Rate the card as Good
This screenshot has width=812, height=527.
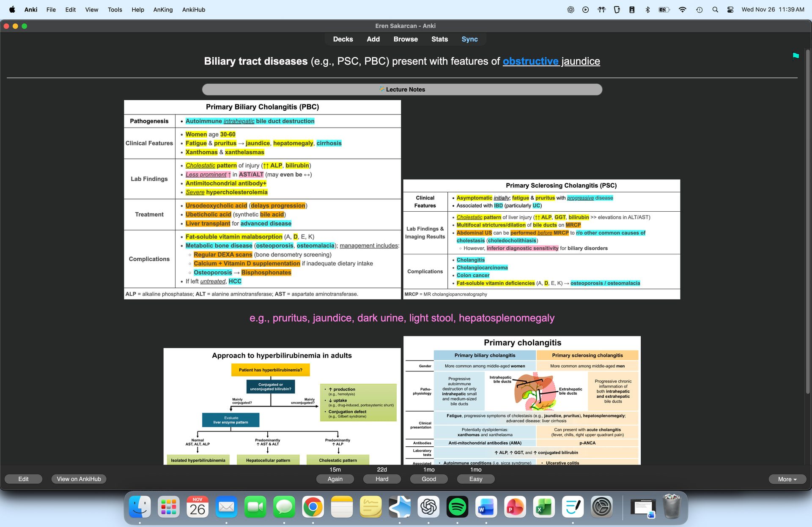[x=428, y=479]
